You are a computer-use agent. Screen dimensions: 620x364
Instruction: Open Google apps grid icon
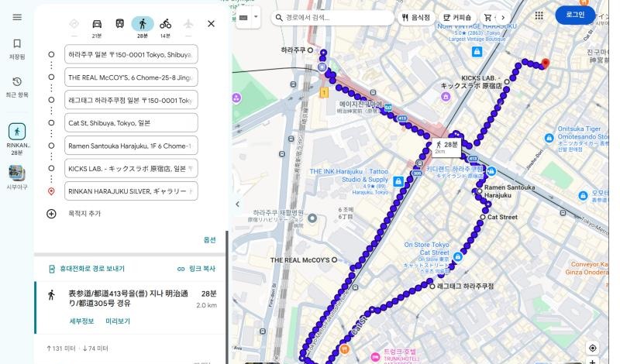click(x=539, y=15)
